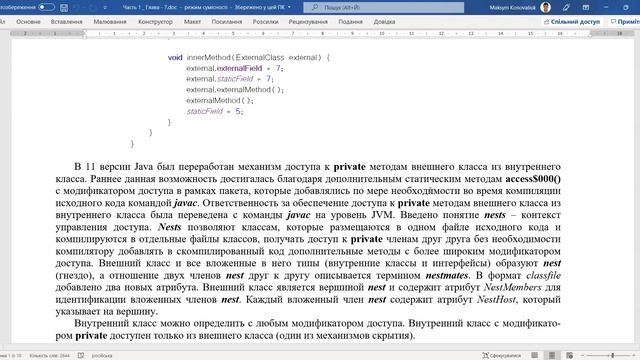The image size is (640, 360).
Task: Click the 'void' keyword in code
Action: pyautogui.click(x=175, y=58)
